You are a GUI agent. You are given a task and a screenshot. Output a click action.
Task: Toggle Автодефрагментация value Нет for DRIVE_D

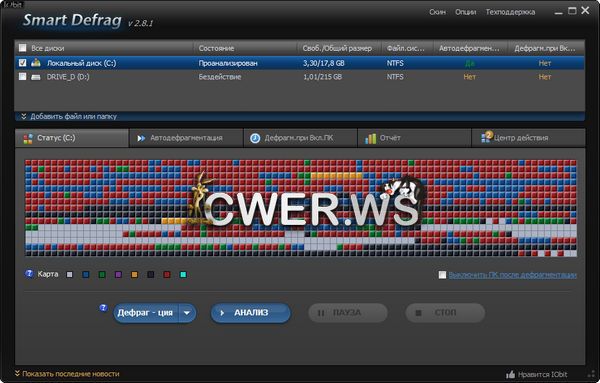[x=470, y=77]
